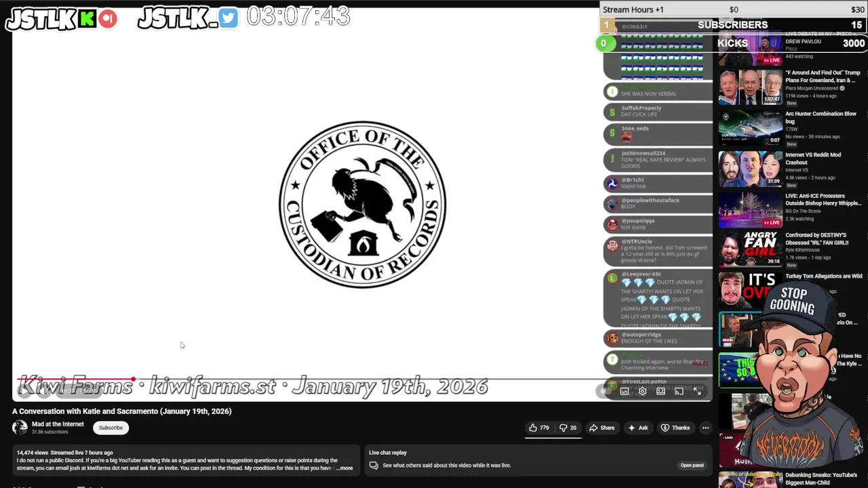Open Internet VS Reddit Mod Crashout thumbnail
The image size is (868, 488).
click(x=750, y=169)
